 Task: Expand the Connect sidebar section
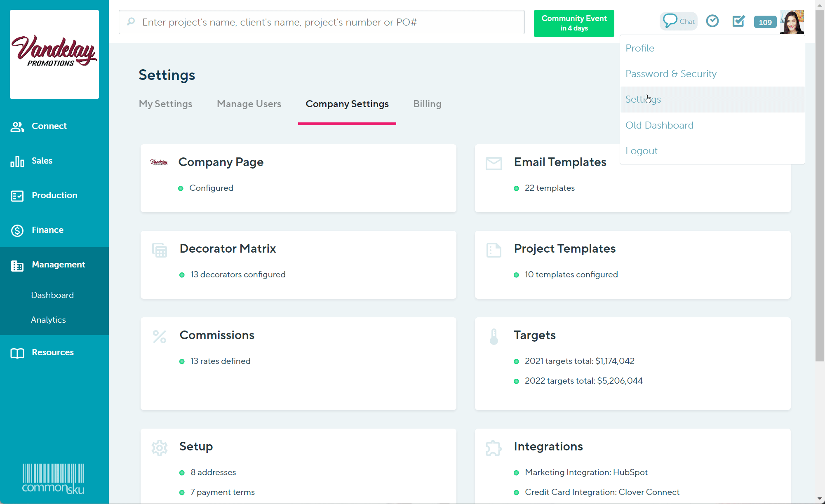[49, 126]
